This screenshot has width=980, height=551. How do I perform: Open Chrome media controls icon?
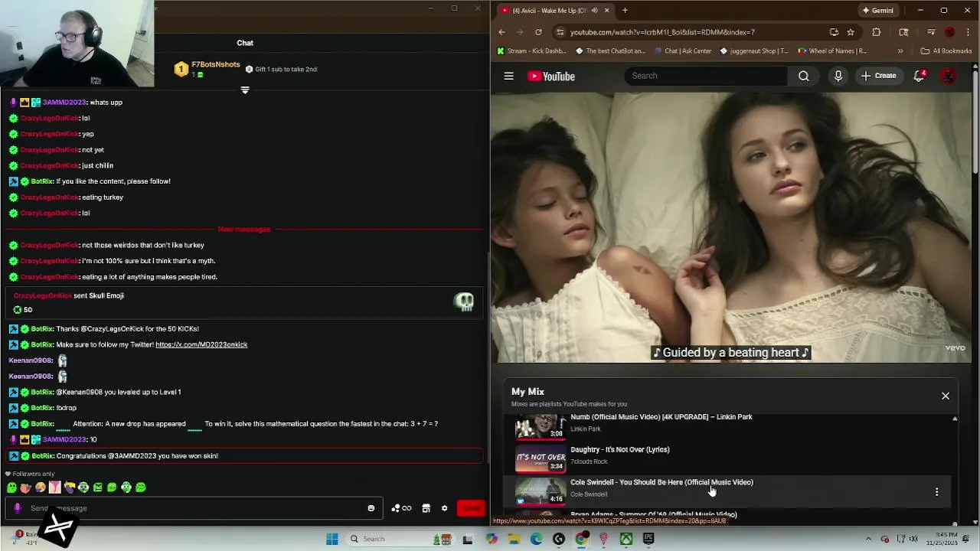coord(931,32)
